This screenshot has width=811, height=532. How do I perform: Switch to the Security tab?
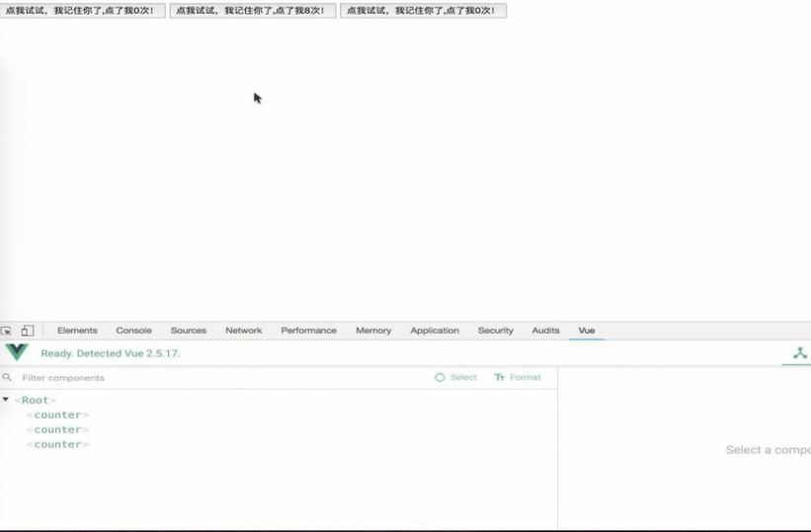(x=496, y=331)
